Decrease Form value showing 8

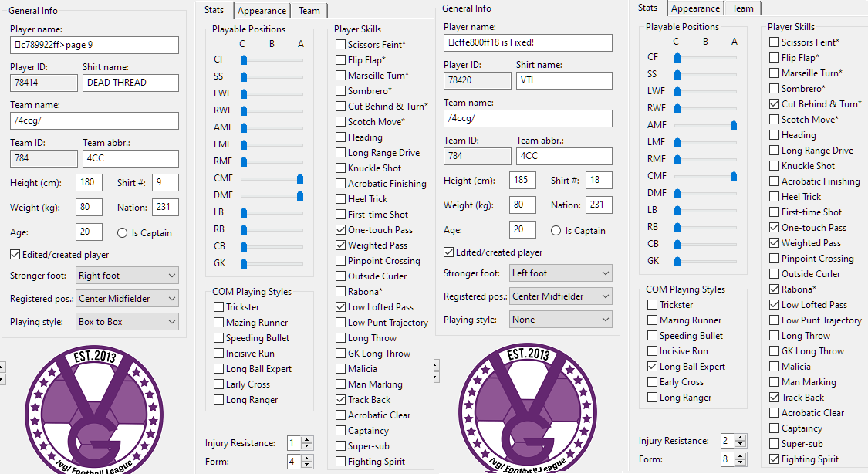740,462
